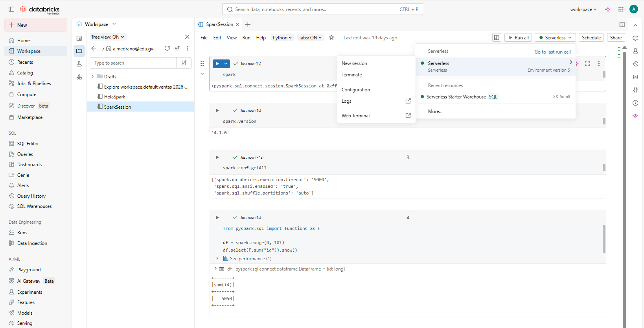Click the Share button

pos(616,37)
